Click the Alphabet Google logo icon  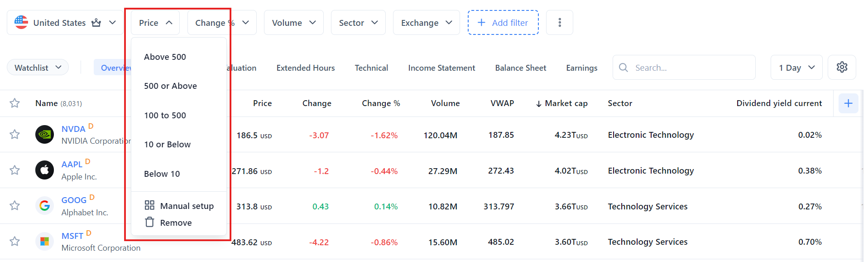[44, 206]
